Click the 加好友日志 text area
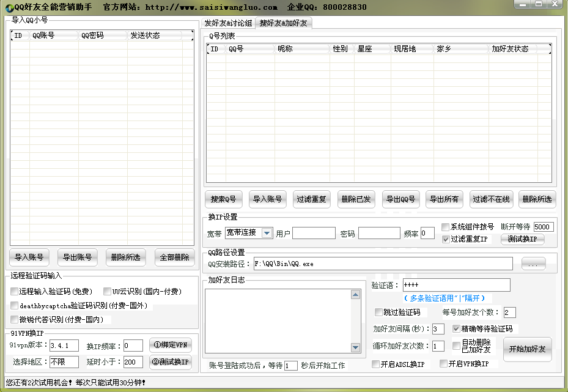 [x=278, y=321]
